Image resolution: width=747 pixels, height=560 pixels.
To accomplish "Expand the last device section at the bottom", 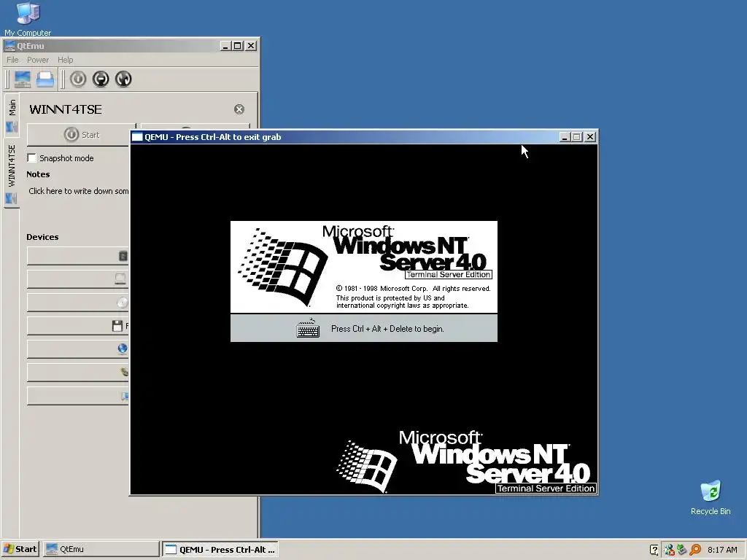I will click(x=77, y=396).
